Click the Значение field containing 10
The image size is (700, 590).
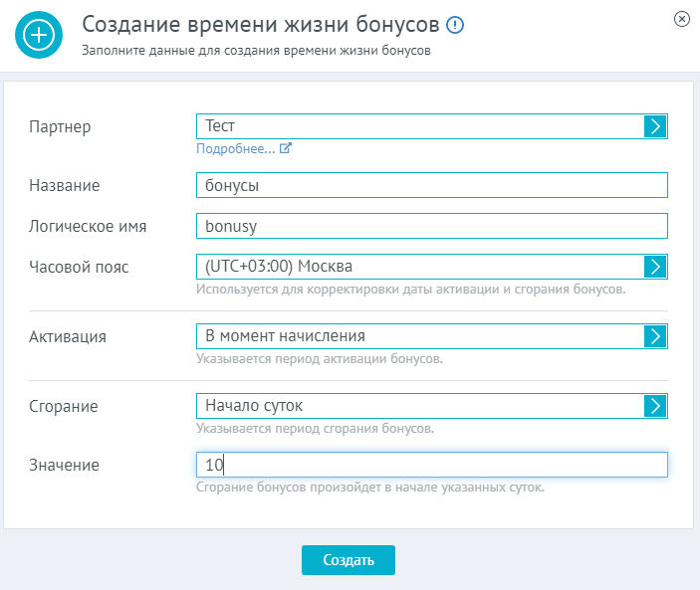[432, 465]
